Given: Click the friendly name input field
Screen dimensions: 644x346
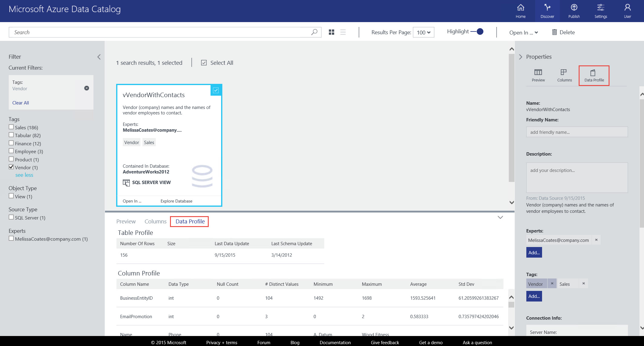Looking at the screenshot, I should tap(577, 132).
